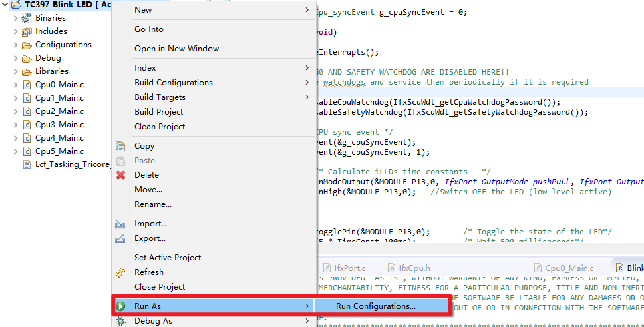Switch to the Cpu0_Main.c editor tab
This screenshot has height=327, width=644.
tap(565, 268)
